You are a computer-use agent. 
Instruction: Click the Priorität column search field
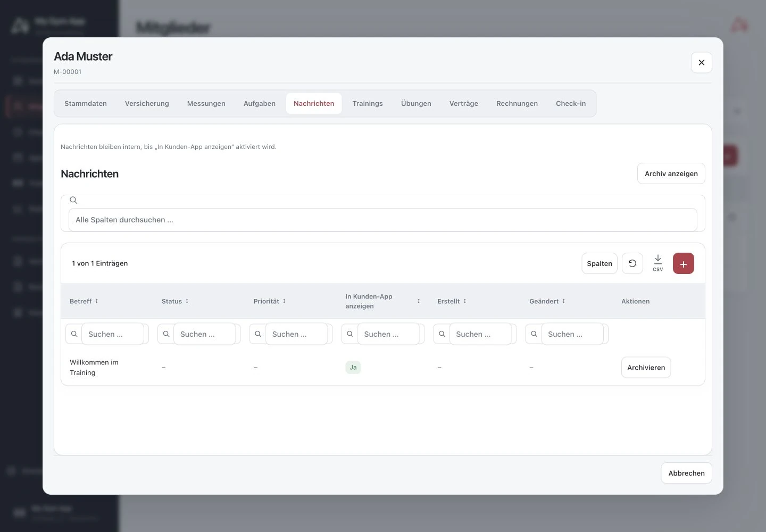pos(297,334)
